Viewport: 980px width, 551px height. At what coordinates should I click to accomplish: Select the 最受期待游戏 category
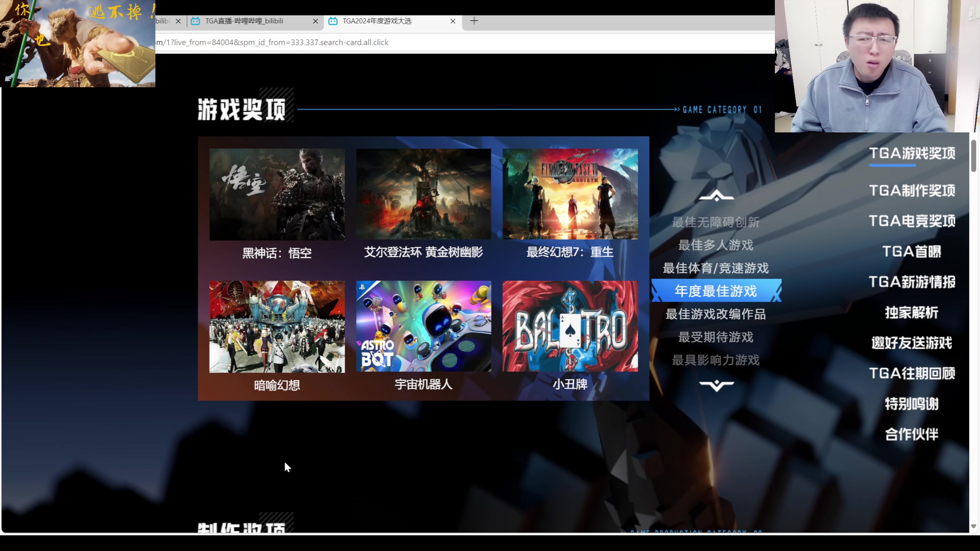(x=715, y=337)
